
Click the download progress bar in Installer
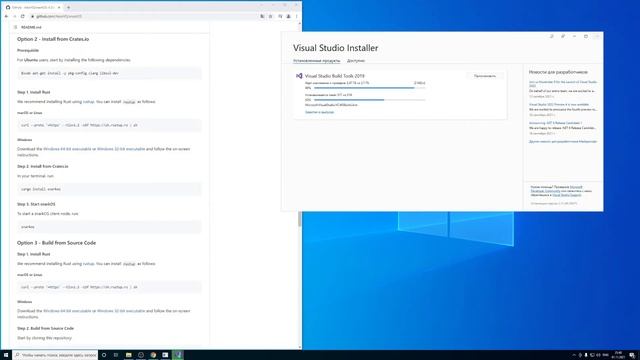click(370, 88)
